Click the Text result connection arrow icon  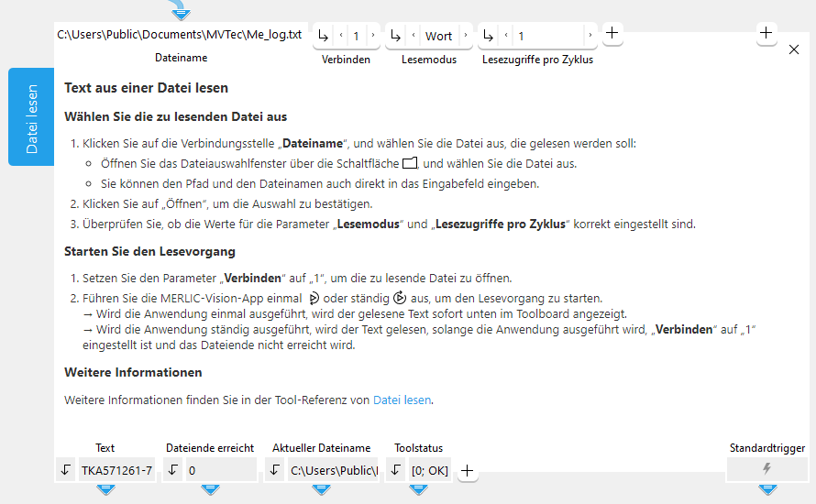(65, 470)
